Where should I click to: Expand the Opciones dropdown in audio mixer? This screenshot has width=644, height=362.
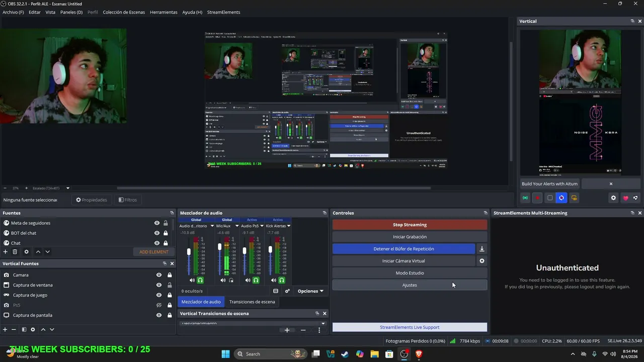tap(310, 291)
